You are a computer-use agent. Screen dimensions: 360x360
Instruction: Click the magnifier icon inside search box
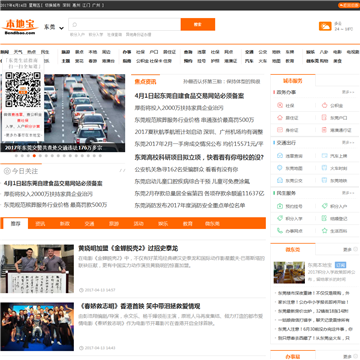(x=75, y=24)
